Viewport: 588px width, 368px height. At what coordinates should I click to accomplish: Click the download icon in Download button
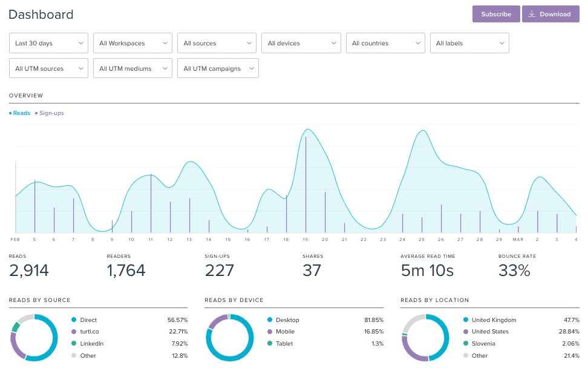(531, 14)
